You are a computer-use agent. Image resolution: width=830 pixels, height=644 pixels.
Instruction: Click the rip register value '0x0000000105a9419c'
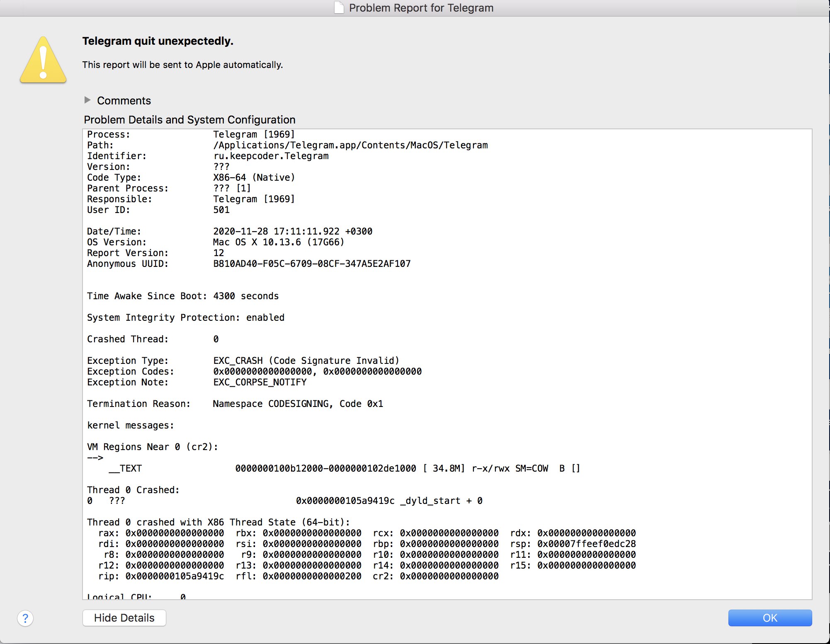(x=175, y=576)
